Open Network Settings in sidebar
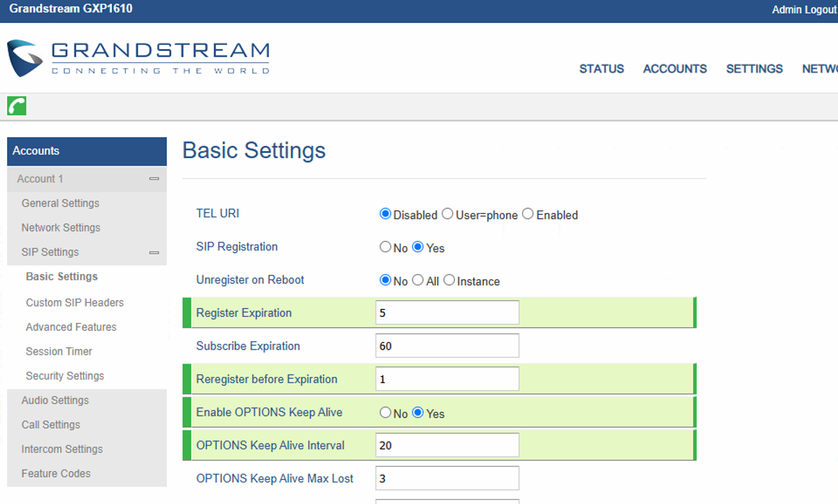This screenshot has height=504, width=838. (x=61, y=228)
